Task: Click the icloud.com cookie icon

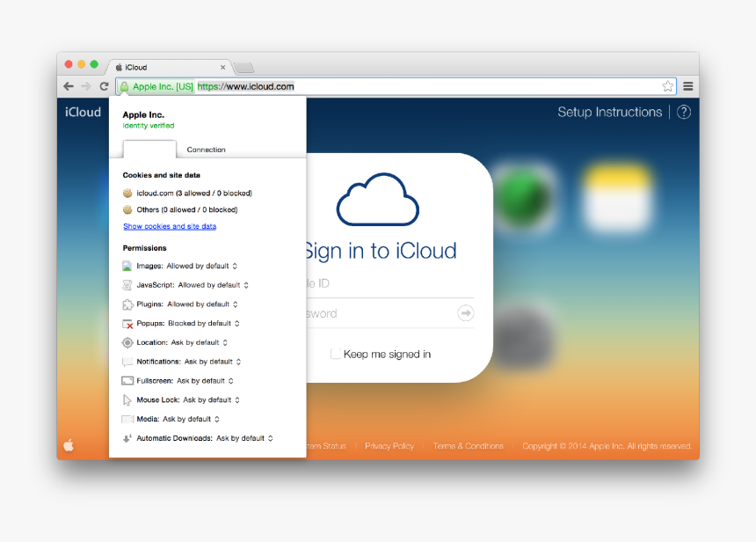Action: pyautogui.click(x=127, y=193)
